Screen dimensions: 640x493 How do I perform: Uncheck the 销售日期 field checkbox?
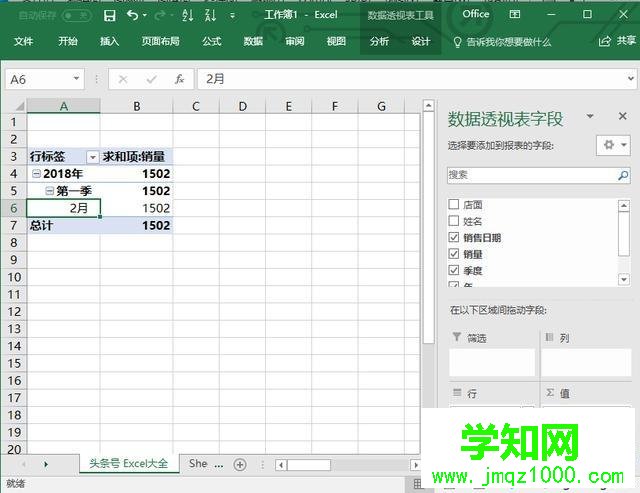tap(453, 237)
